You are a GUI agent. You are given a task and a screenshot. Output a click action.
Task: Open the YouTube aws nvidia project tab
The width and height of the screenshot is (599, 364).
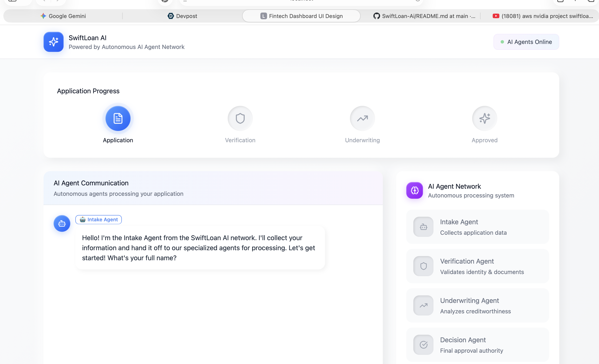coord(542,16)
